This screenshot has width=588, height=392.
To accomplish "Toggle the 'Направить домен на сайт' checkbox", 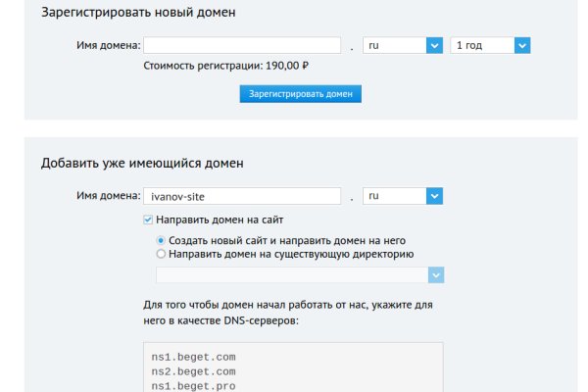I will (149, 220).
